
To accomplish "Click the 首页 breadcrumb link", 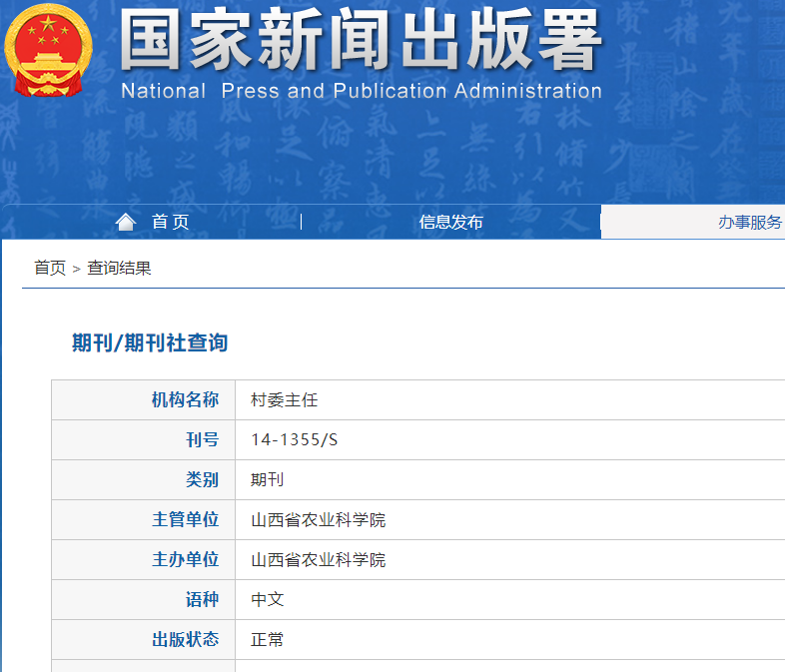I will [x=49, y=268].
